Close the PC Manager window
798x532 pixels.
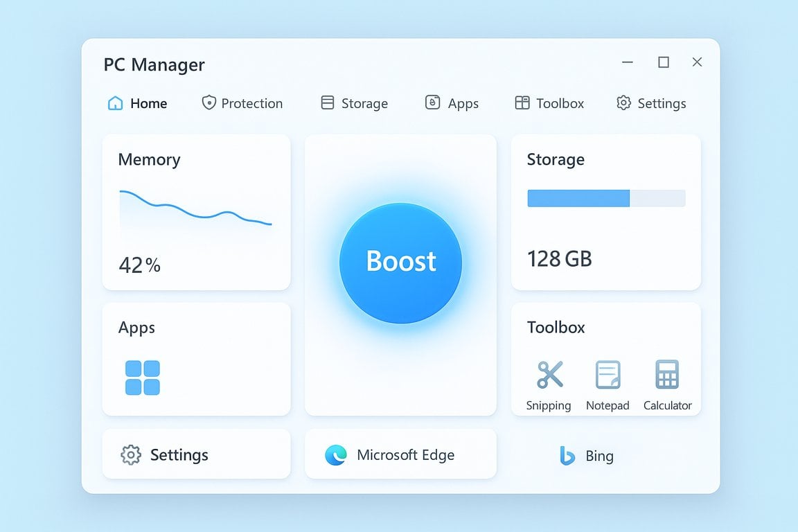698,62
